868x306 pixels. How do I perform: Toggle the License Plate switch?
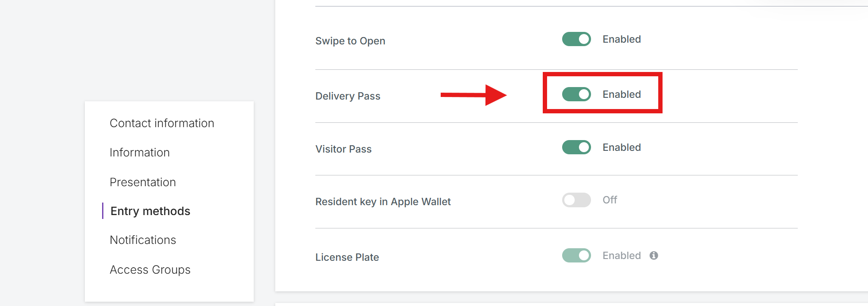(576, 256)
